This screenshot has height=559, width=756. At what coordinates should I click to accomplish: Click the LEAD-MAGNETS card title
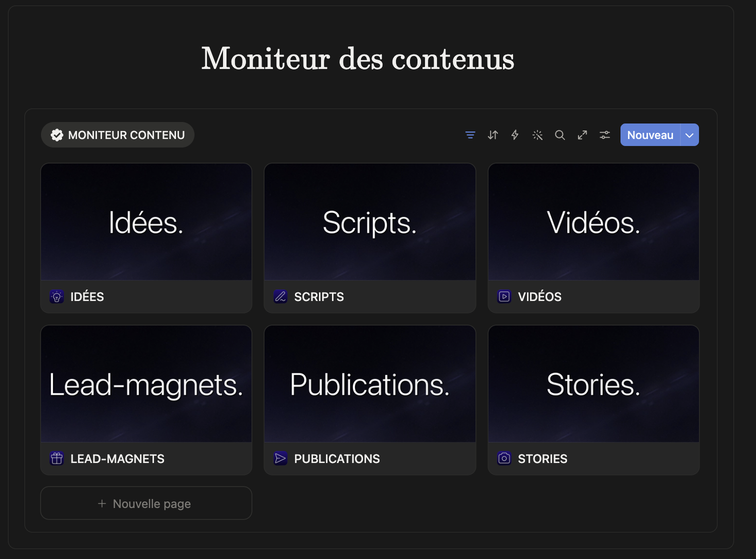tap(117, 459)
